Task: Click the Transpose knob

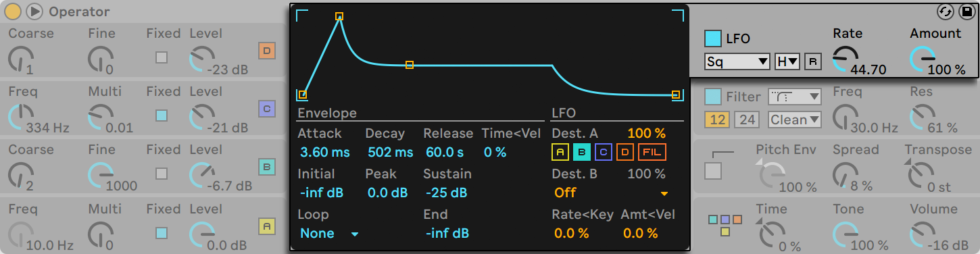Action: [921, 176]
